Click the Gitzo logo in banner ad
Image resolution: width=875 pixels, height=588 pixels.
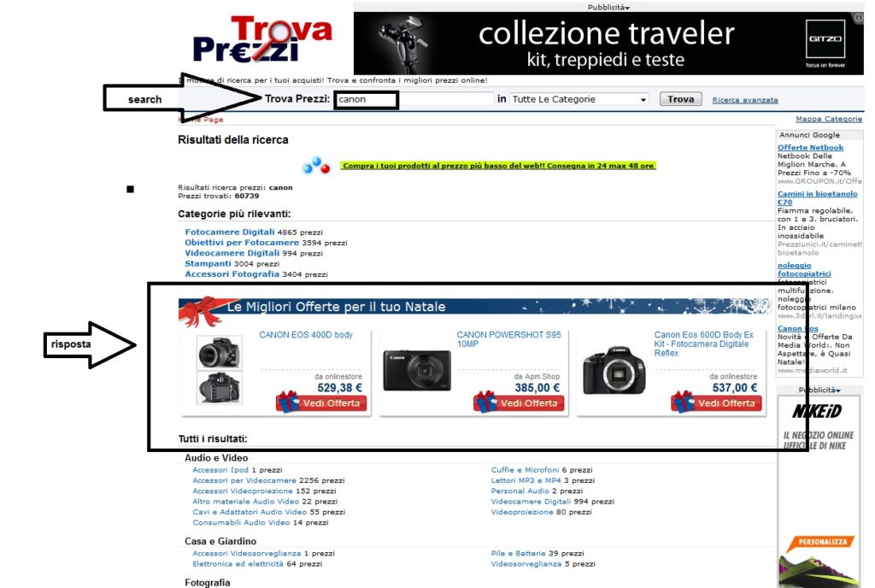(825, 39)
